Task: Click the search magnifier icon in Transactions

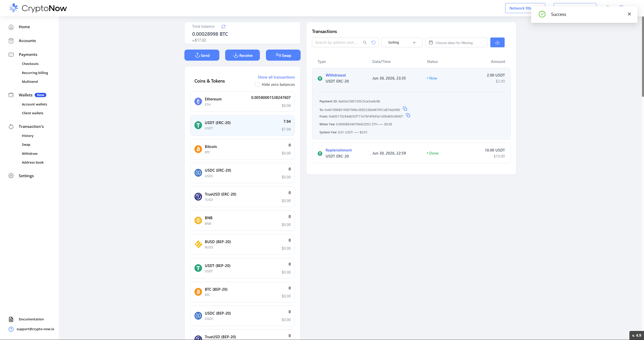Action: 365,43
